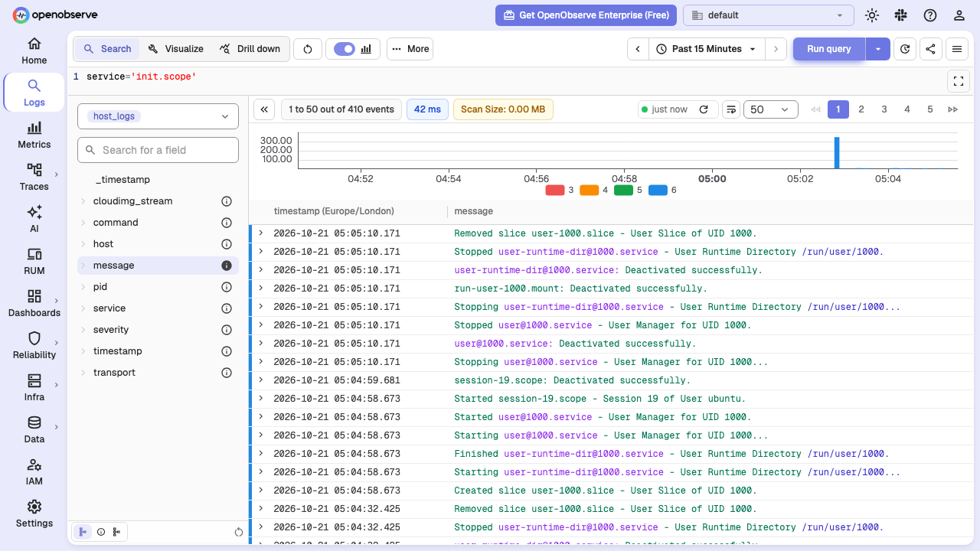This screenshot has width=980, height=551.
Task: Show info for the severity field
Action: click(227, 330)
